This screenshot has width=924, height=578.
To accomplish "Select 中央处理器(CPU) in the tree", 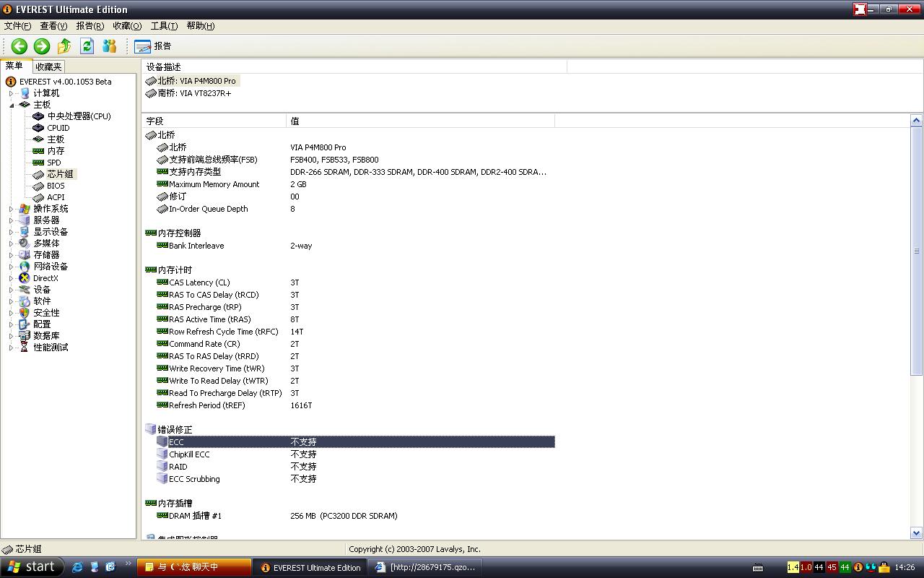I will click(x=79, y=116).
